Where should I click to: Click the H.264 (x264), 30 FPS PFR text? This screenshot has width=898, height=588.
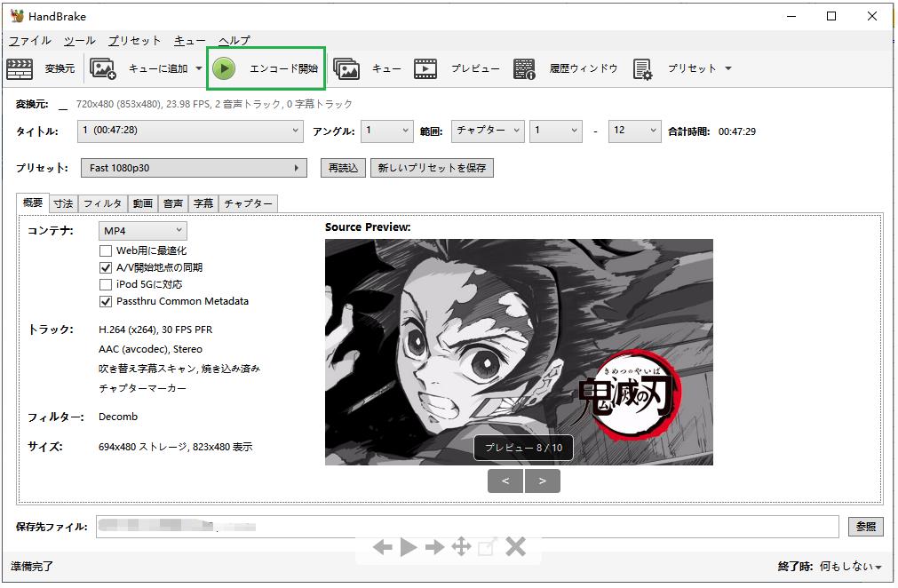click(155, 330)
